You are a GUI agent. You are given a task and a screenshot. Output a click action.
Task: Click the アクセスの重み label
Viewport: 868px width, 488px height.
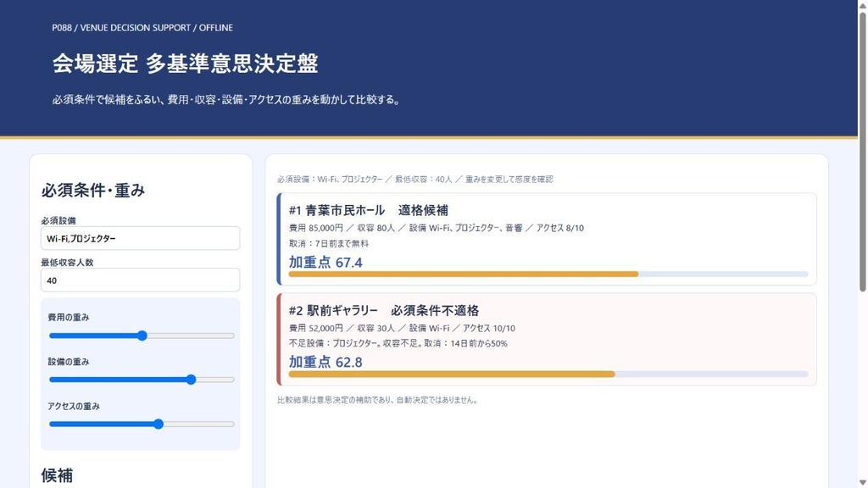coord(74,406)
